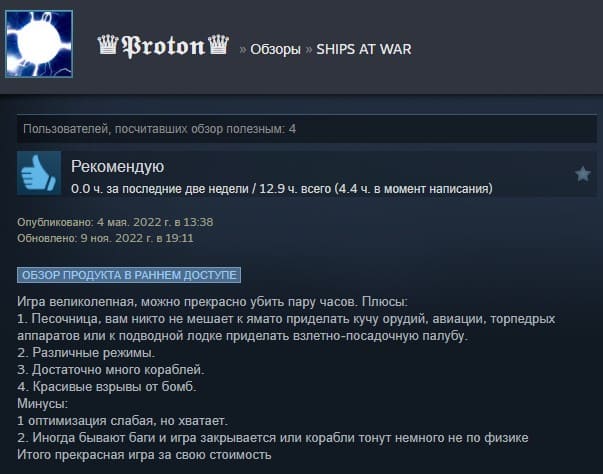The image size is (603, 474).
Task: Click the ОБЗОР ПРОДУКТА В РАННЕМ ДОСТУПЕ badge
Action: pyautogui.click(x=129, y=275)
